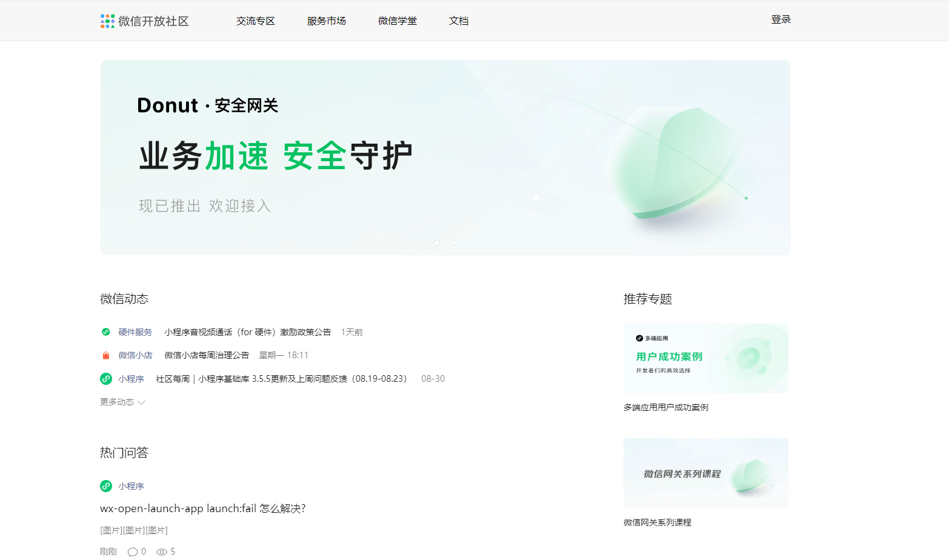Click the 微信小店 category tag

[135, 355]
